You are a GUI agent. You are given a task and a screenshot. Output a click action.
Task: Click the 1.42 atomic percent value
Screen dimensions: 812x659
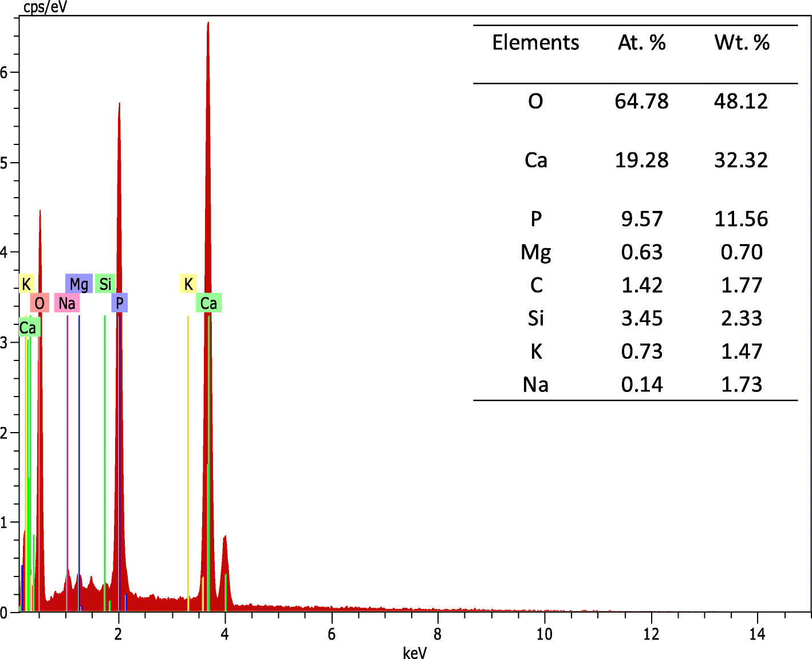[x=642, y=285]
